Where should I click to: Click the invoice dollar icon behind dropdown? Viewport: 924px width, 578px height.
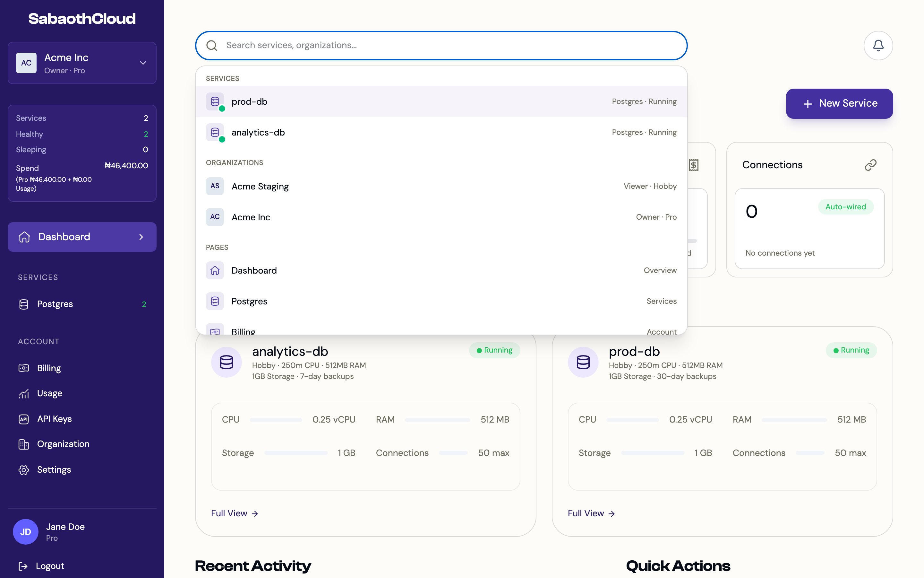693,165
